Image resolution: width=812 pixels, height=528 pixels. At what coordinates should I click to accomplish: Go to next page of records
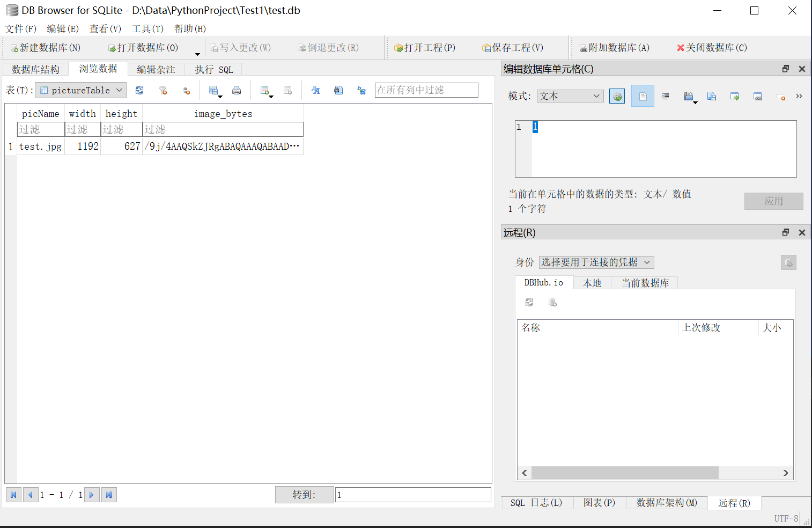[x=92, y=495]
